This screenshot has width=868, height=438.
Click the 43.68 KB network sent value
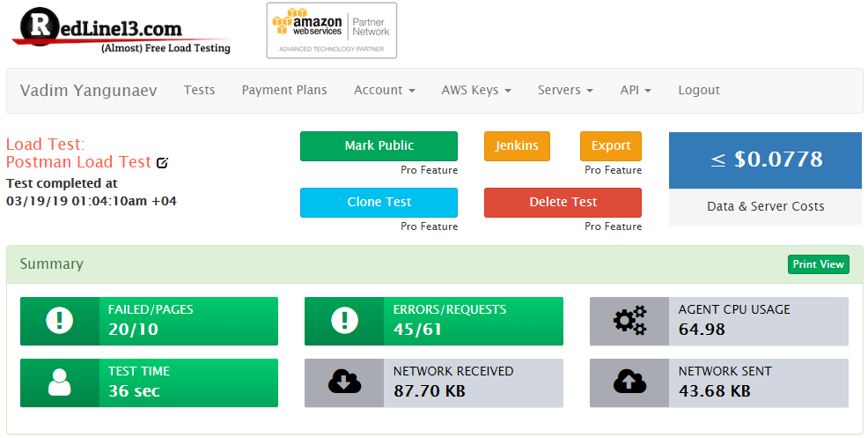tap(715, 391)
